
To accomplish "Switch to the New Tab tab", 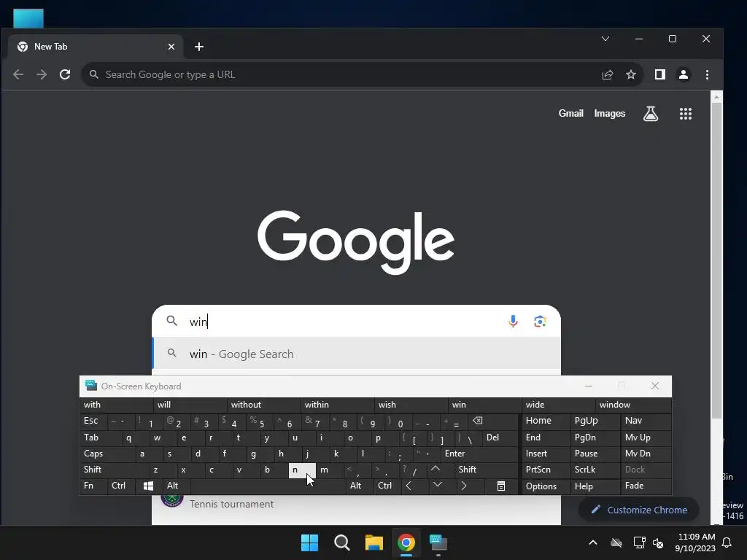I will pyautogui.click(x=96, y=47).
